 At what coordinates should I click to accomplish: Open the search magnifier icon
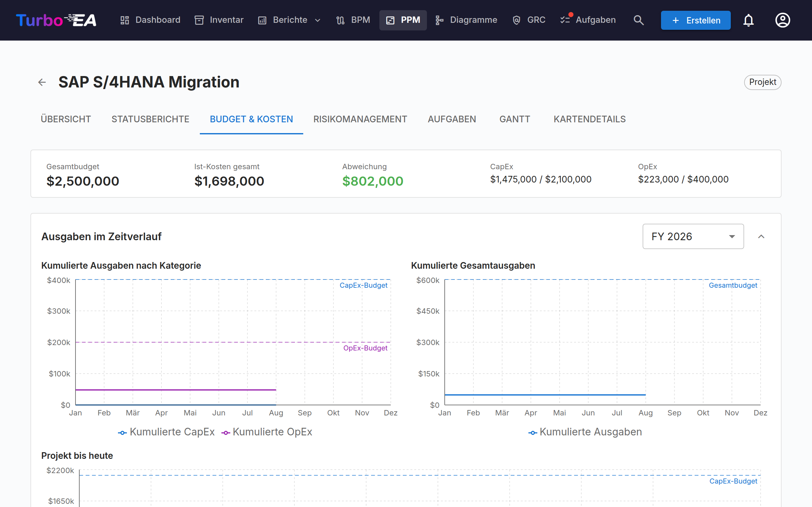click(x=638, y=20)
